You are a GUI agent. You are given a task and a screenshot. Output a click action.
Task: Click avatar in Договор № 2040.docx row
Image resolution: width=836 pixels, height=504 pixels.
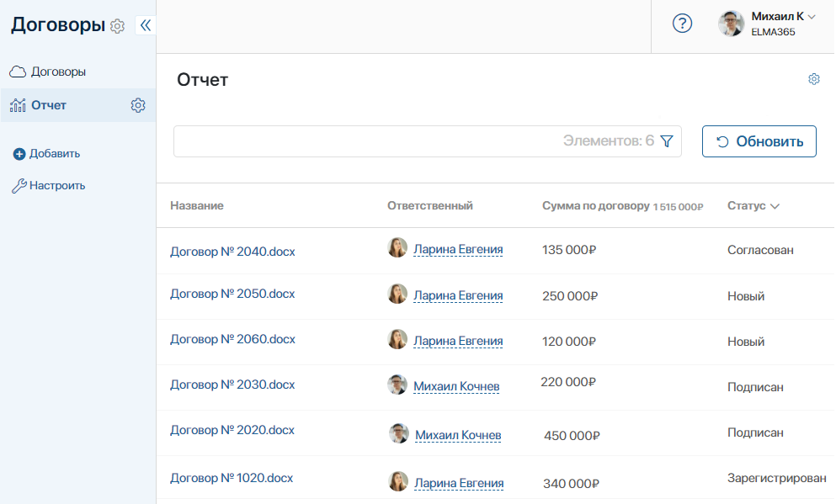(397, 247)
